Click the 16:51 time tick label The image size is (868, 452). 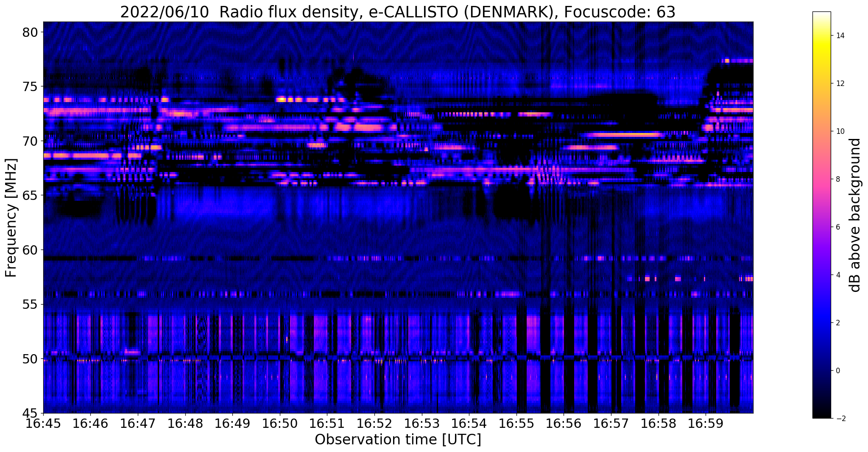click(x=327, y=424)
